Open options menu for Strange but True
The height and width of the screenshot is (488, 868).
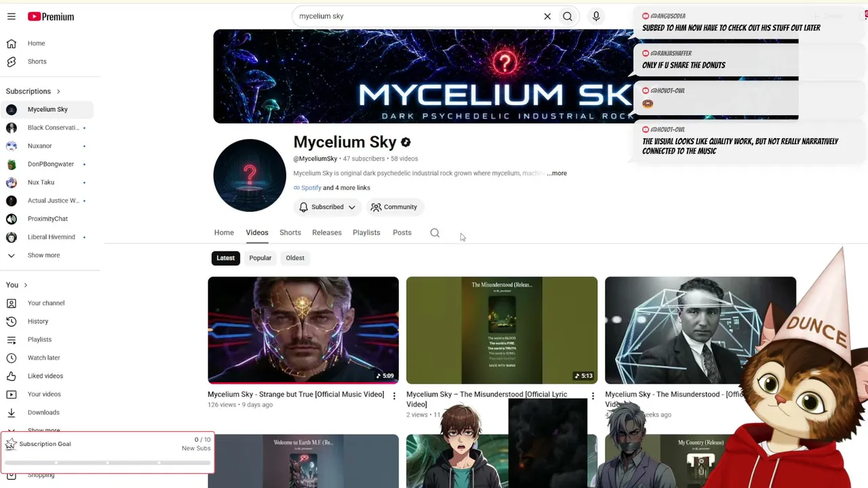pyautogui.click(x=394, y=396)
